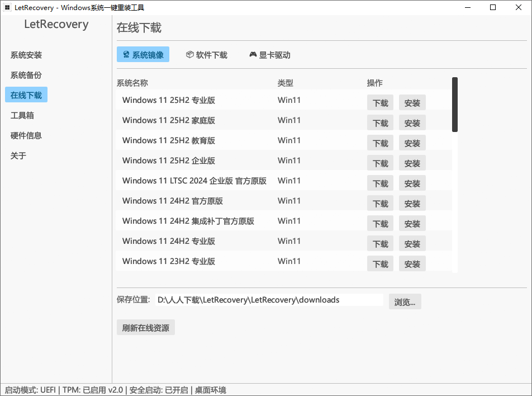This screenshot has height=396, width=532.
Task: Select the 显卡驱动 tab
Action: point(269,54)
